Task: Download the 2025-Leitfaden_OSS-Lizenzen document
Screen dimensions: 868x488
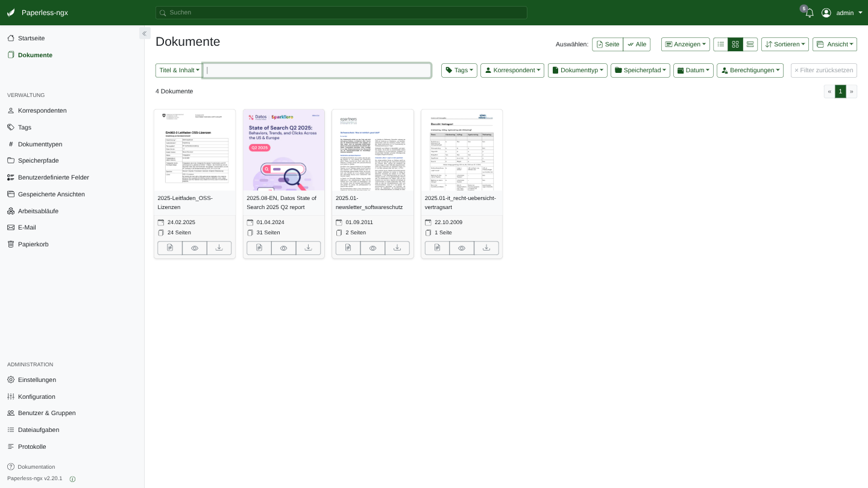Action: pyautogui.click(x=219, y=248)
